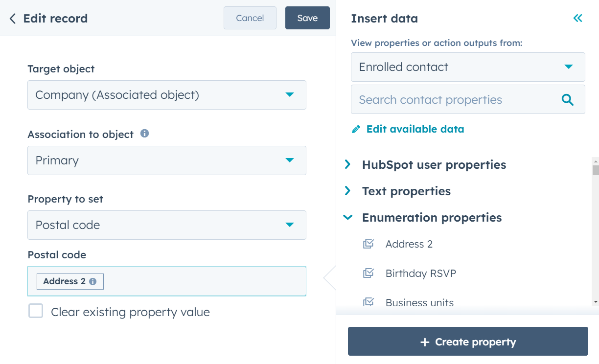Click the property icon beside Birthday RSVP
Viewport: 599px width, 364px height.
click(369, 273)
